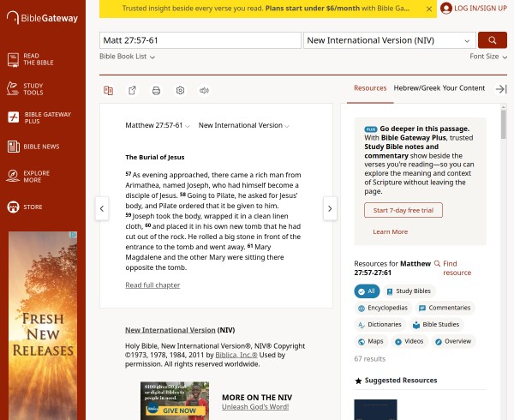
Task: Open Bible Gateway Plus section
Action: tap(39, 117)
